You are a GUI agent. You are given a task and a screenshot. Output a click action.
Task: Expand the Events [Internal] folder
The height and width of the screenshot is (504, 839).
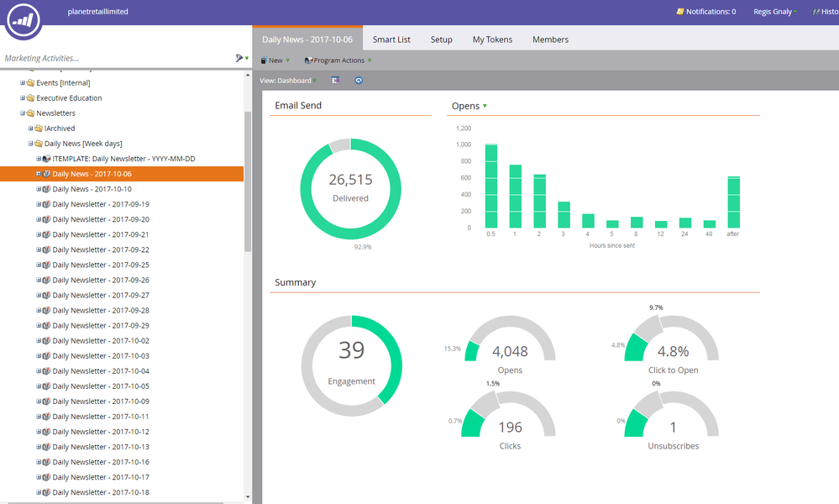click(23, 83)
